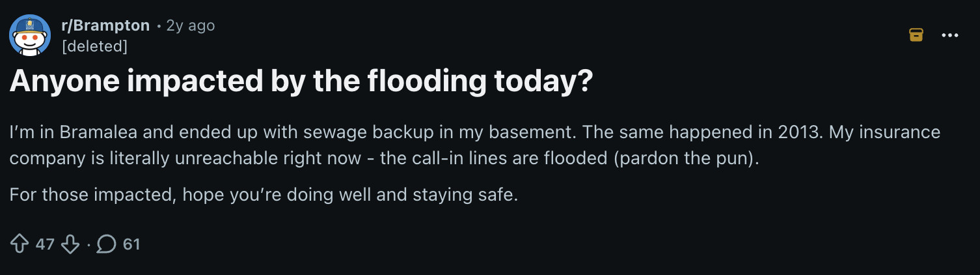Click the 47 vote score

[45, 244]
